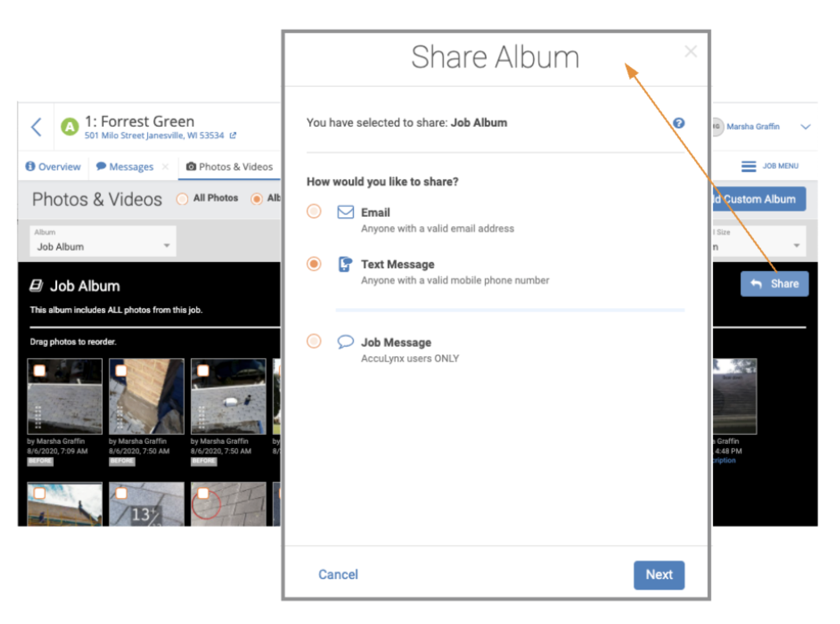Choose the All Photos radio option

(182, 199)
